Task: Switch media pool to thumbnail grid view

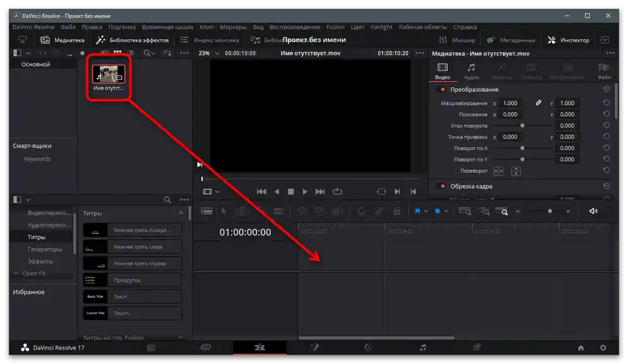Action: 118,52
